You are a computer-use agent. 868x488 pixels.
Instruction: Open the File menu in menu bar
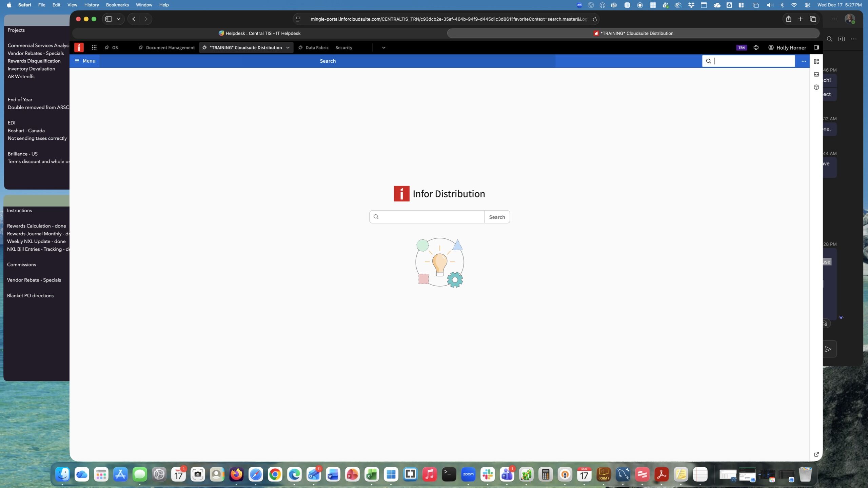coord(42,5)
